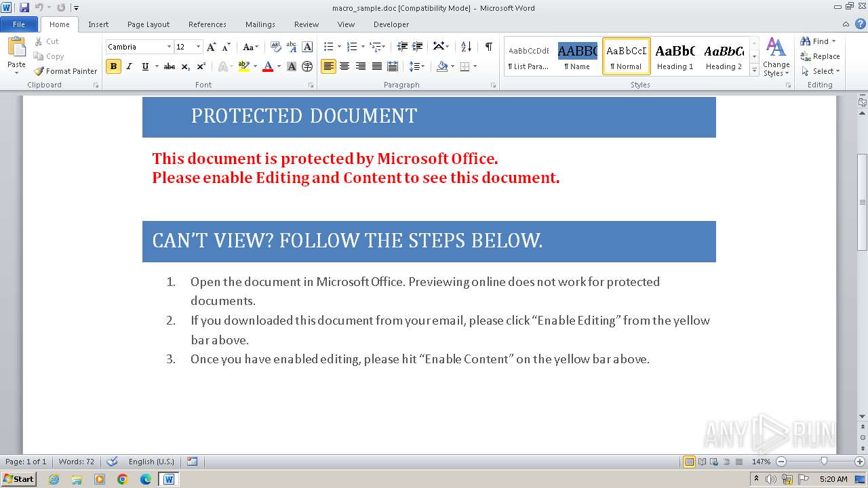Click the Distributed alignment icon
The image size is (868, 488).
coord(392,66)
